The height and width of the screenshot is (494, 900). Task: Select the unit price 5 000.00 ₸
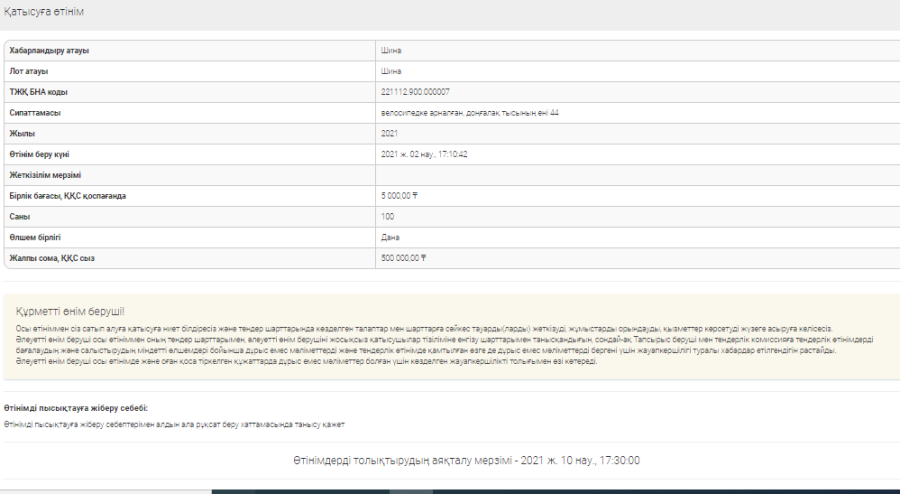tap(399, 196)
